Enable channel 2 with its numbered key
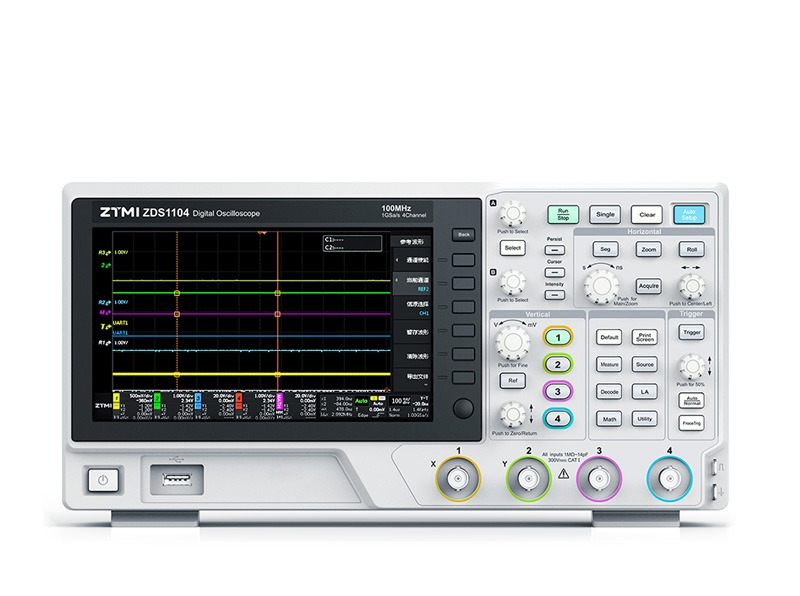 pyautogui.click(x=558, y=361)
